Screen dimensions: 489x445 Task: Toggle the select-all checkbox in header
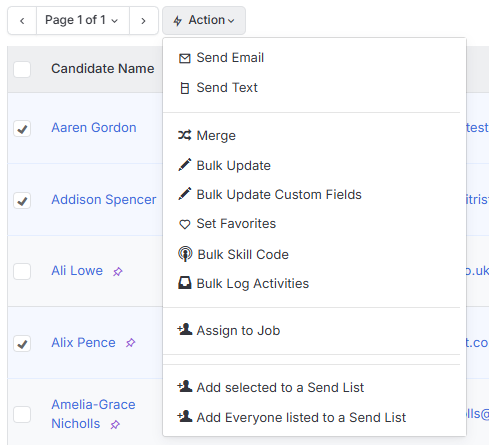(22, 69)
